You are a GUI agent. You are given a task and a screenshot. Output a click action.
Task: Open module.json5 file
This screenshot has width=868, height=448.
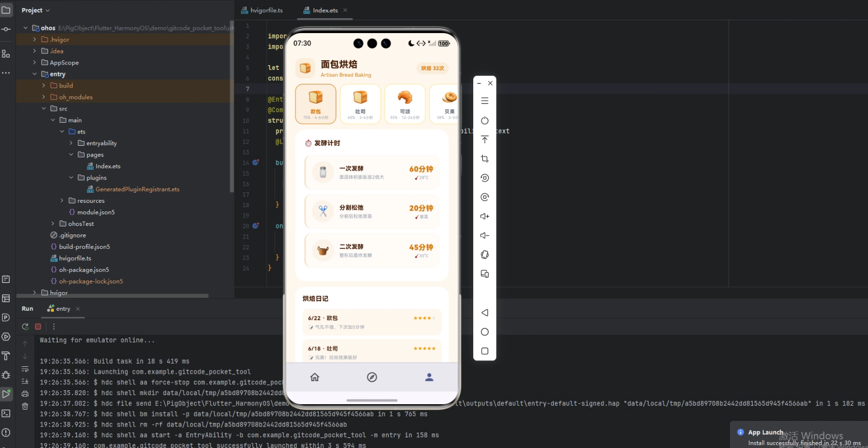[91, 212]
